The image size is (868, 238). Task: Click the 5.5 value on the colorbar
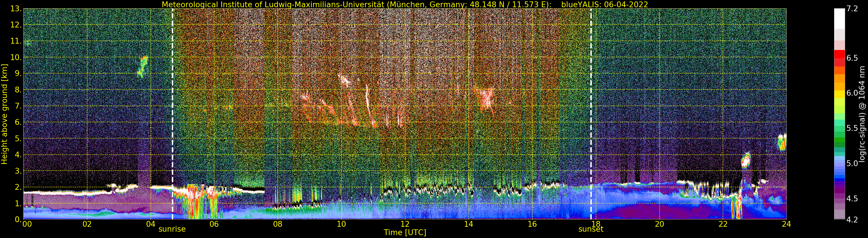coord(852,128)
